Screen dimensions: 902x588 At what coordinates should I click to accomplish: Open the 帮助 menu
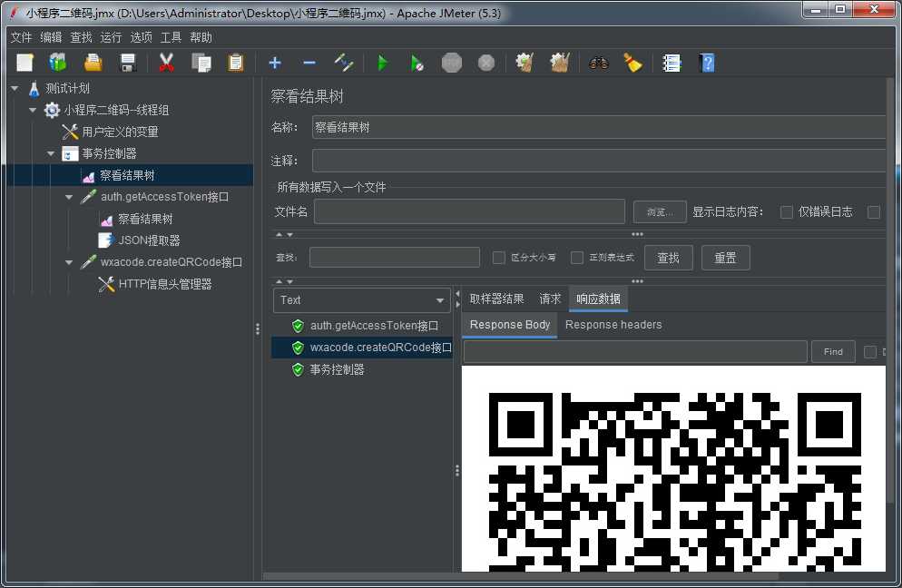[201, 37]
